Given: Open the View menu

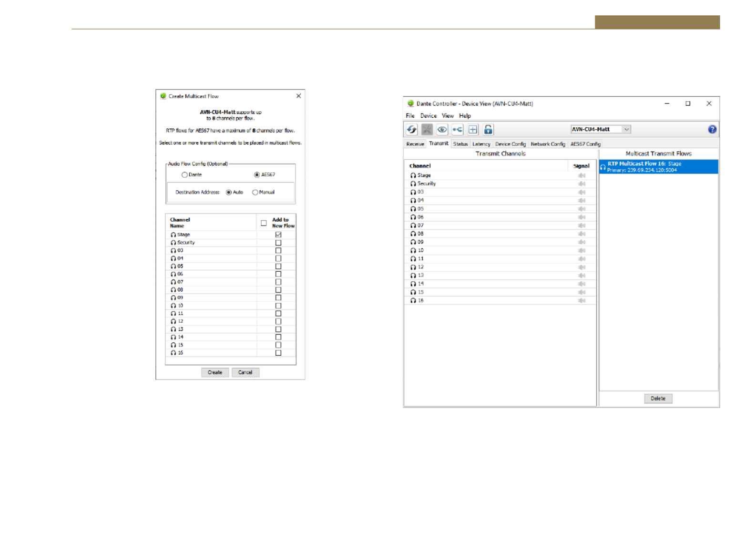Looking at the screenshot, I should (448, 116).
